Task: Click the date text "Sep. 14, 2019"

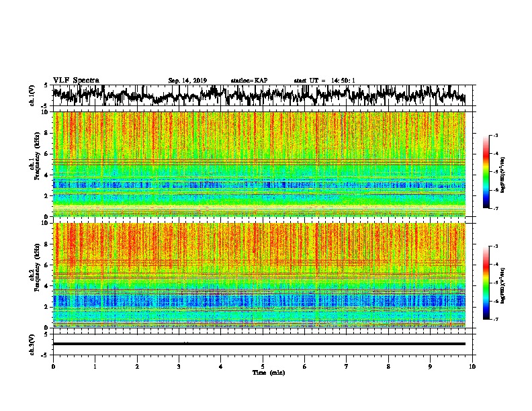Action: pos(187,81)
